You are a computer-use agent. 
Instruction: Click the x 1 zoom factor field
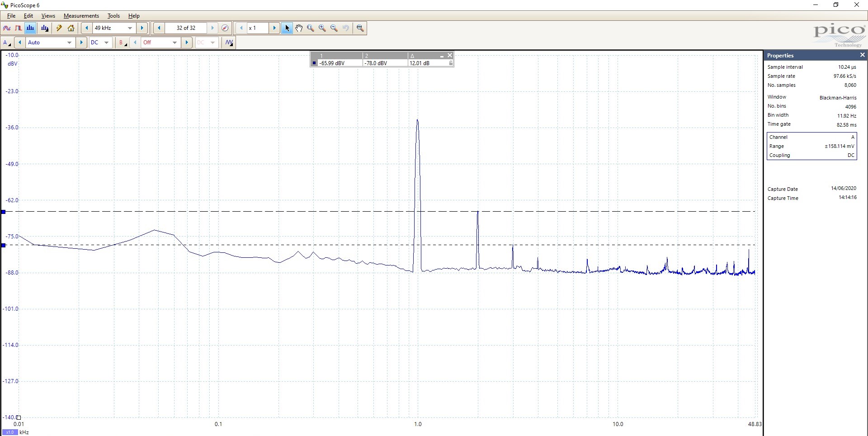(258, 28)
